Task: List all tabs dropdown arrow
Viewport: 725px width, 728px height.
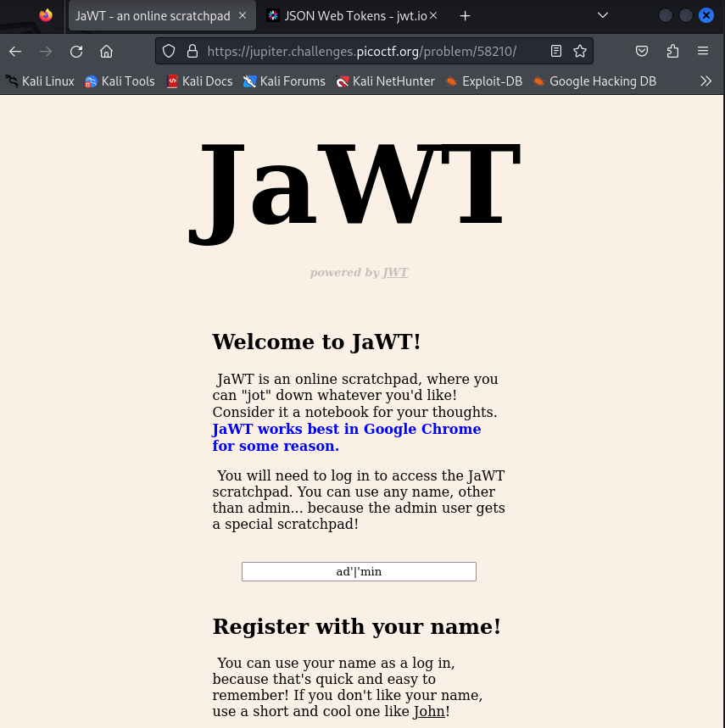Action: pos(602,16)
